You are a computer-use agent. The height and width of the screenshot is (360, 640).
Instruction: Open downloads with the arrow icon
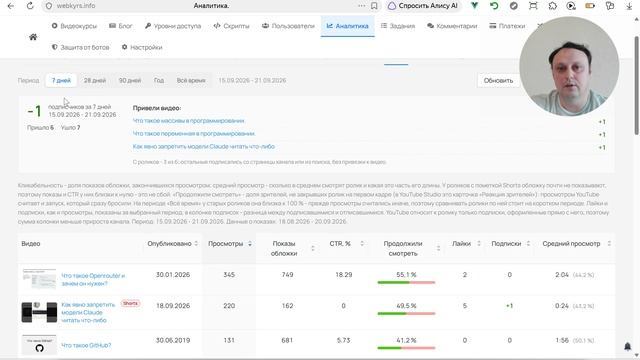point(629,6)
